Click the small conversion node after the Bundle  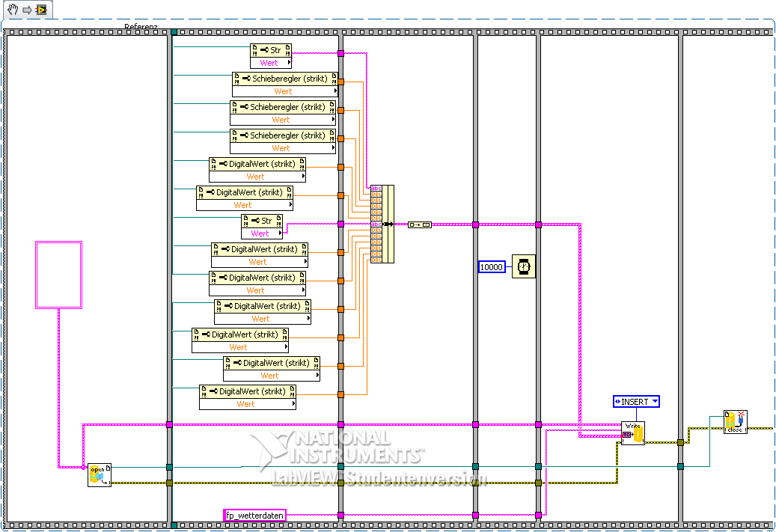(x=420, y=224)
